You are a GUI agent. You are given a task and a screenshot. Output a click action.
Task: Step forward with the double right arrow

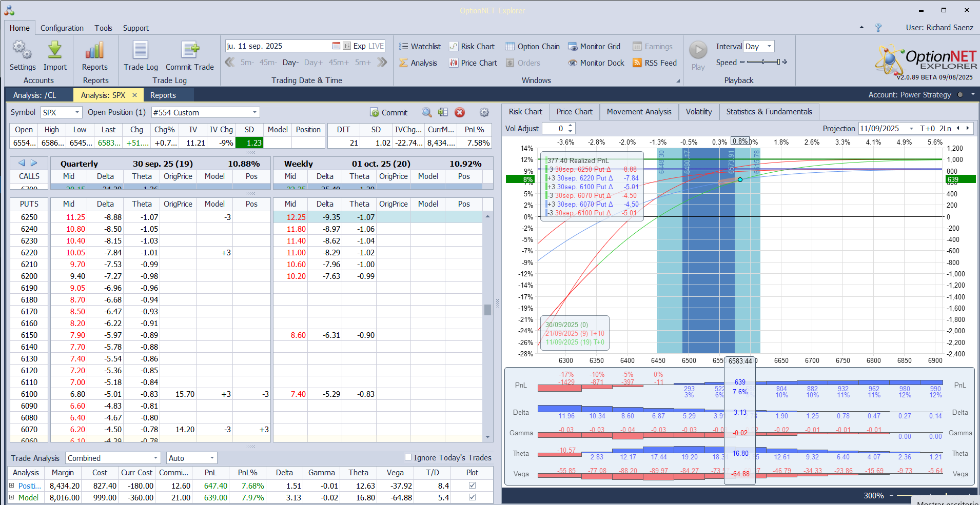pos(382,63)
